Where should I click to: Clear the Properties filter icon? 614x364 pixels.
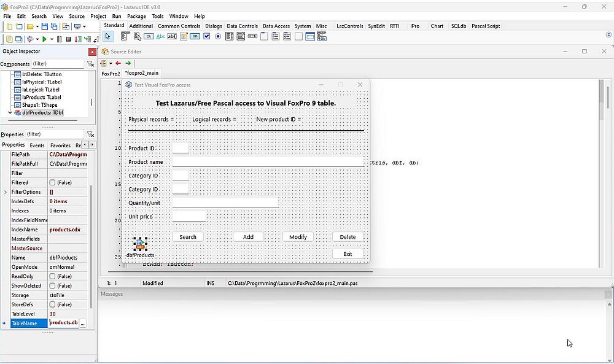(x=90, y=134)
